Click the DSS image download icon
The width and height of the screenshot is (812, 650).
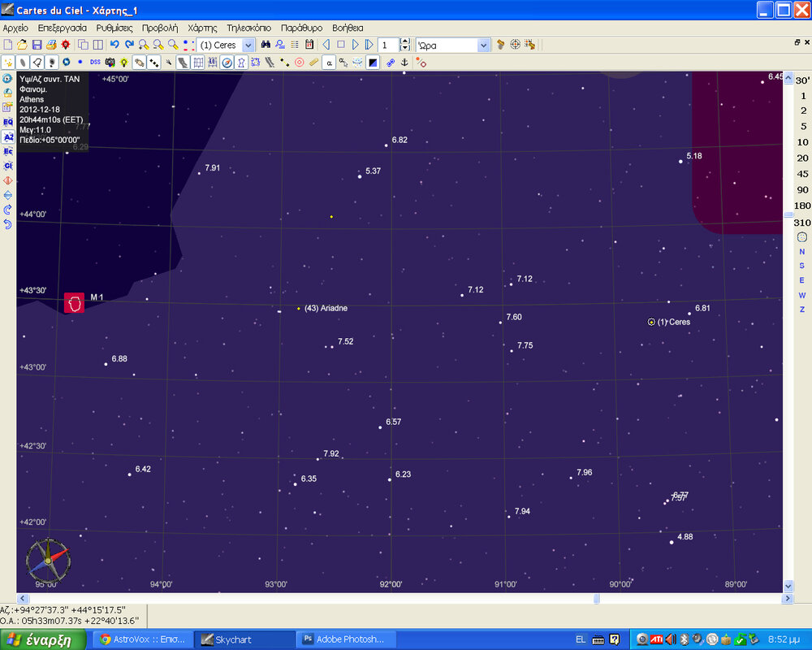pos(95,62)
